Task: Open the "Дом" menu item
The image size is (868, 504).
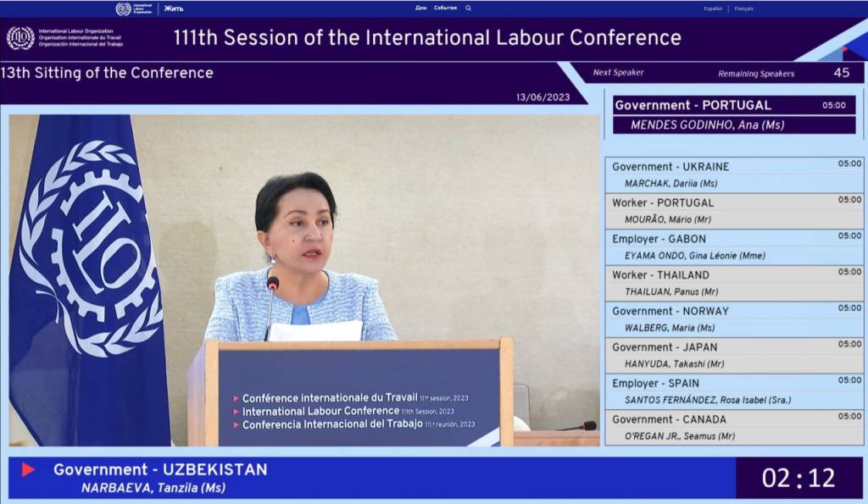Action: click(421, 8)
